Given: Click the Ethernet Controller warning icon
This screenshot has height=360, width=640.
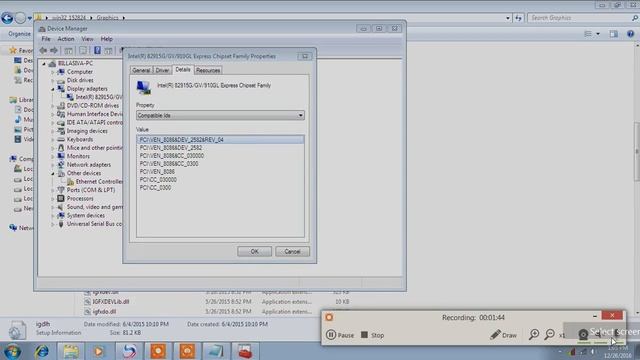Looking at the screenshot, I should [x=70, y=182].
